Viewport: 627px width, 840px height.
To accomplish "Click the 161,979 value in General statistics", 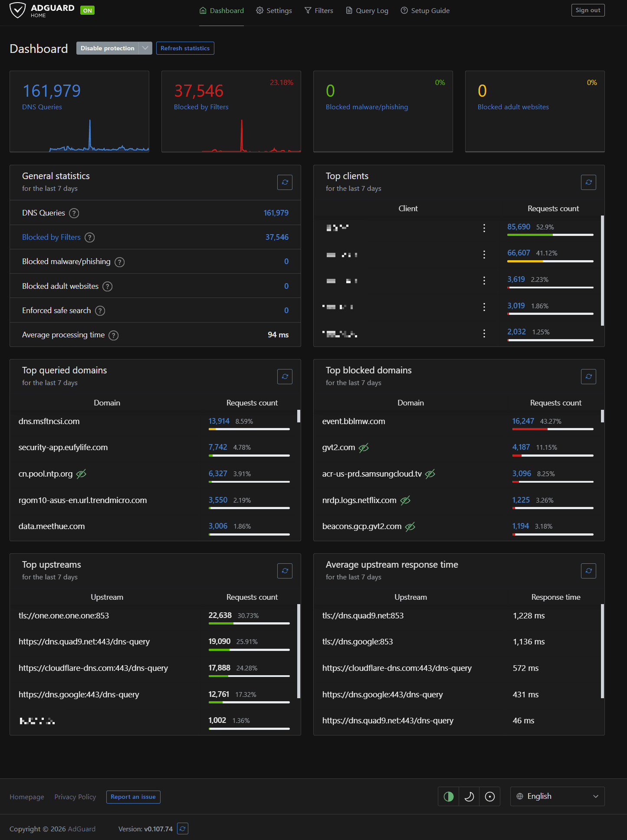I will point(276,213).
